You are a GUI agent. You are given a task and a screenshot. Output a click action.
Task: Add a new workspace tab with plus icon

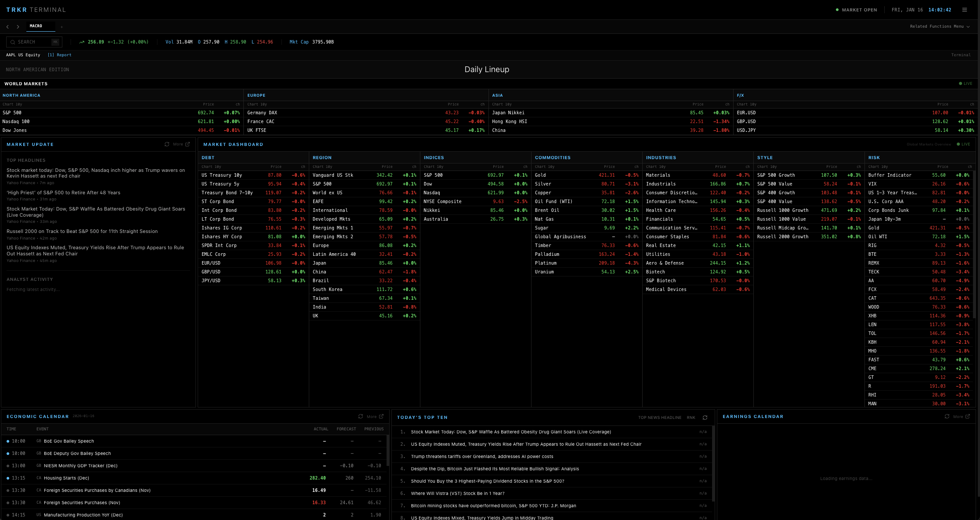[61, 26]
